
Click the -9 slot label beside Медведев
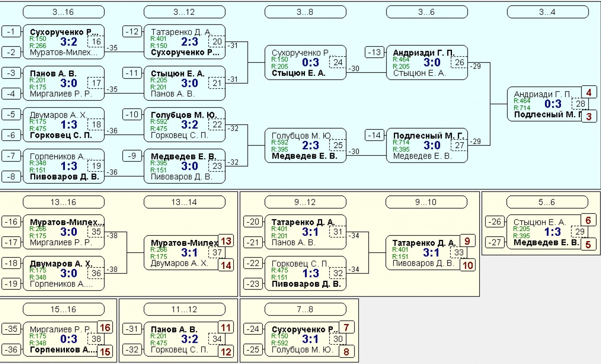(x=132, y=156)
